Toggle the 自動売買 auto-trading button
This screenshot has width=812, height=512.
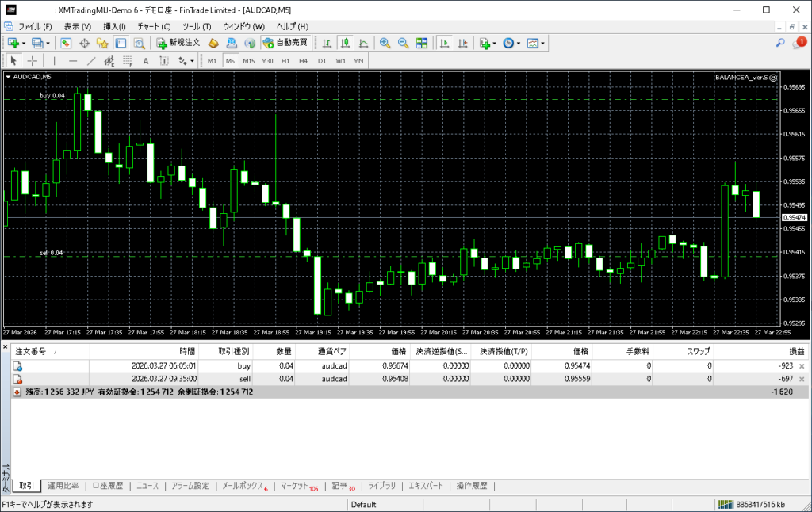coord(286,43)
